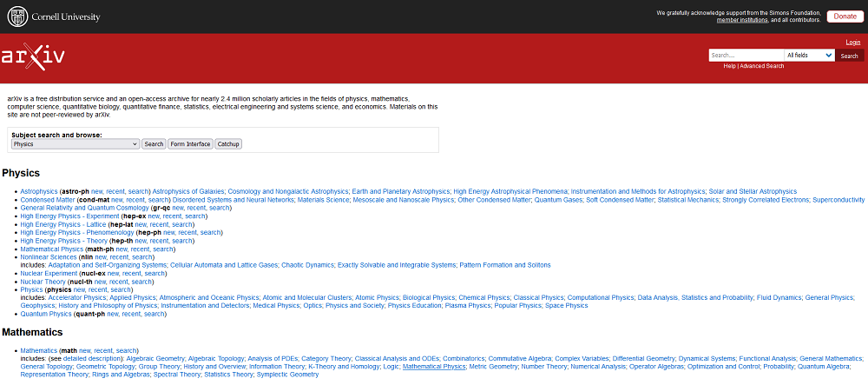Click the Cornell University logo
The width and height of the screenshot is (868, 385).
[54, 17]
